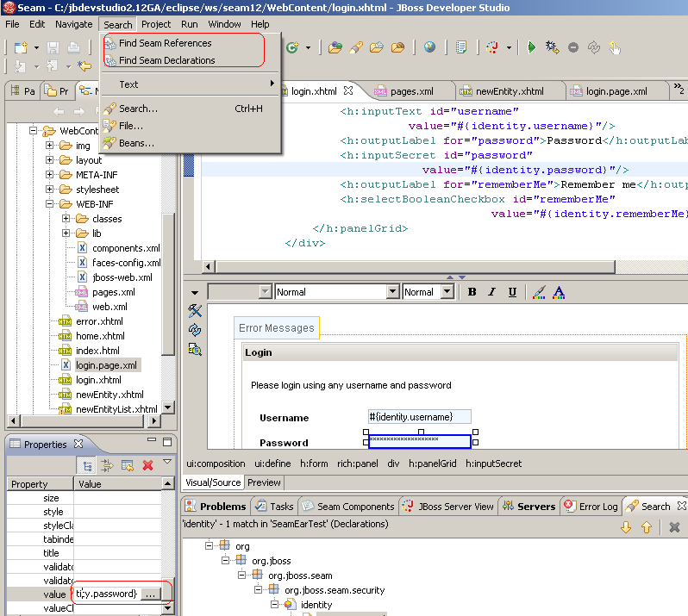
Task: Click the Save icon in main toolbar
Action: tap(53, 47)
